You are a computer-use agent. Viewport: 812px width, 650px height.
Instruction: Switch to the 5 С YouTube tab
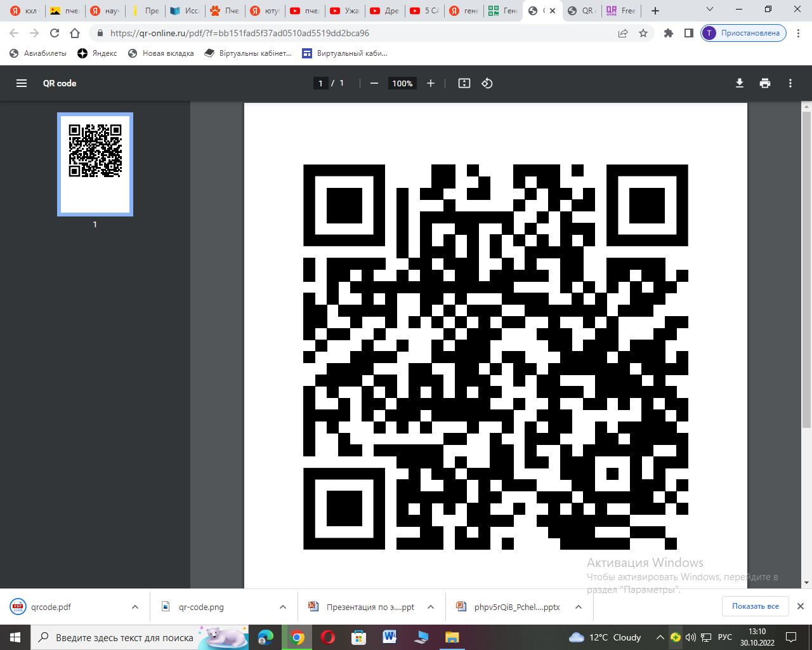pyautogui.click(x=424, y=11)
